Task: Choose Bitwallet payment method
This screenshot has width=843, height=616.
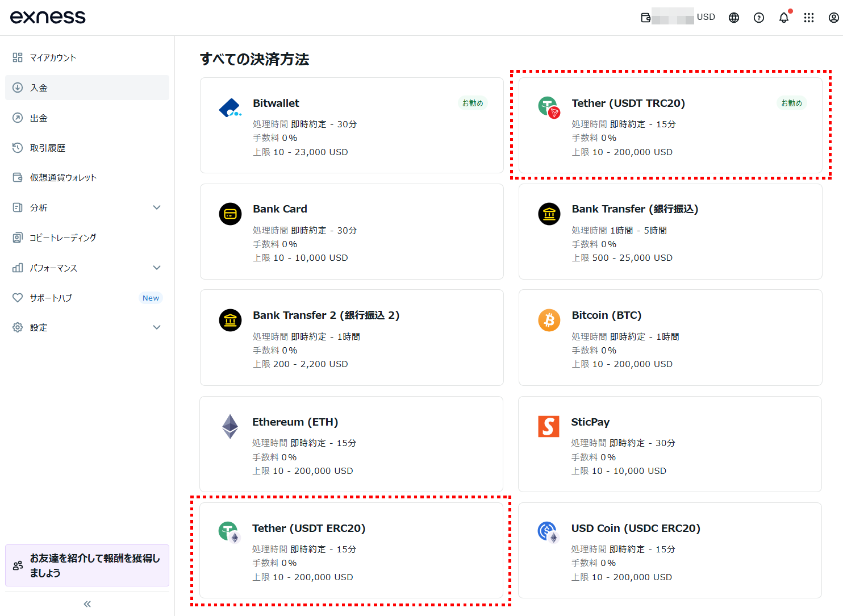Action: pos(352,126)
